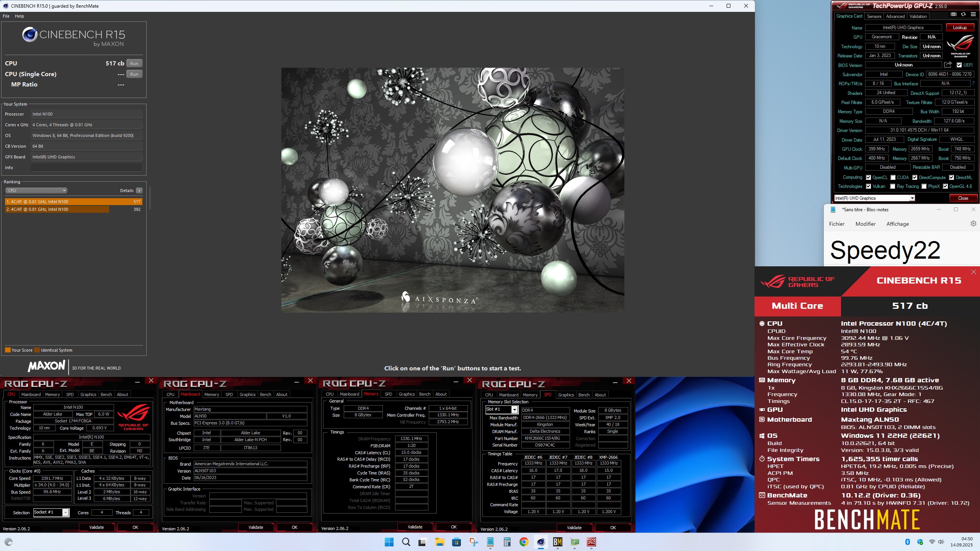
Task: Click the Wi-Fi network tray icon
Action: coord(932,542)
